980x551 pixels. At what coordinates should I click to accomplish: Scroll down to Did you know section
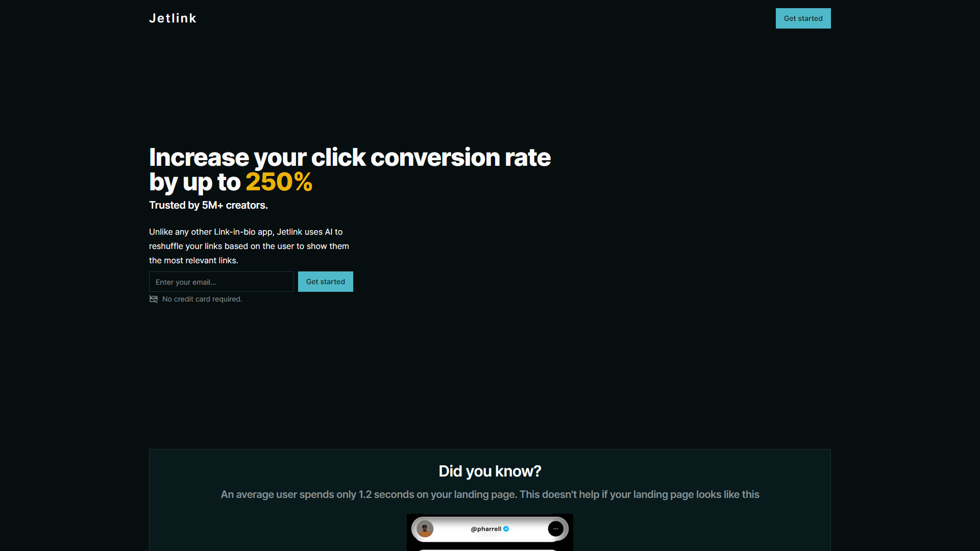pos(489,471)
